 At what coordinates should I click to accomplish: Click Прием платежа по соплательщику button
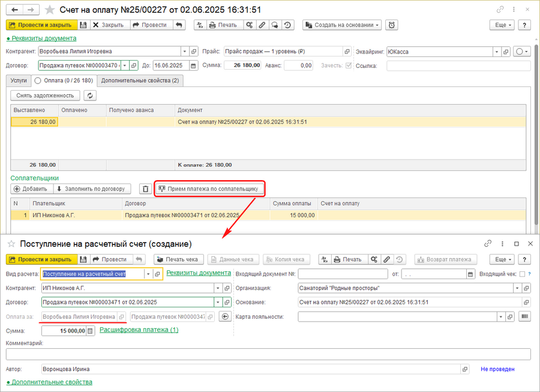click(209, 188)
